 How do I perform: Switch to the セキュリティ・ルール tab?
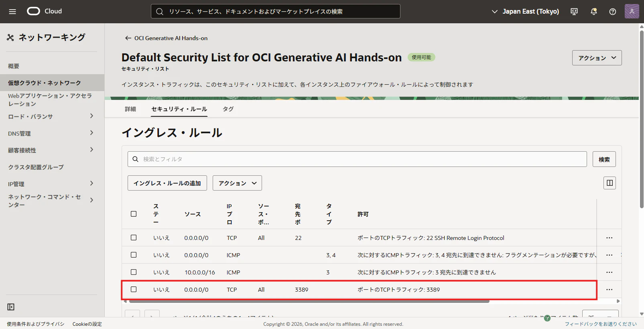(179, 109)
